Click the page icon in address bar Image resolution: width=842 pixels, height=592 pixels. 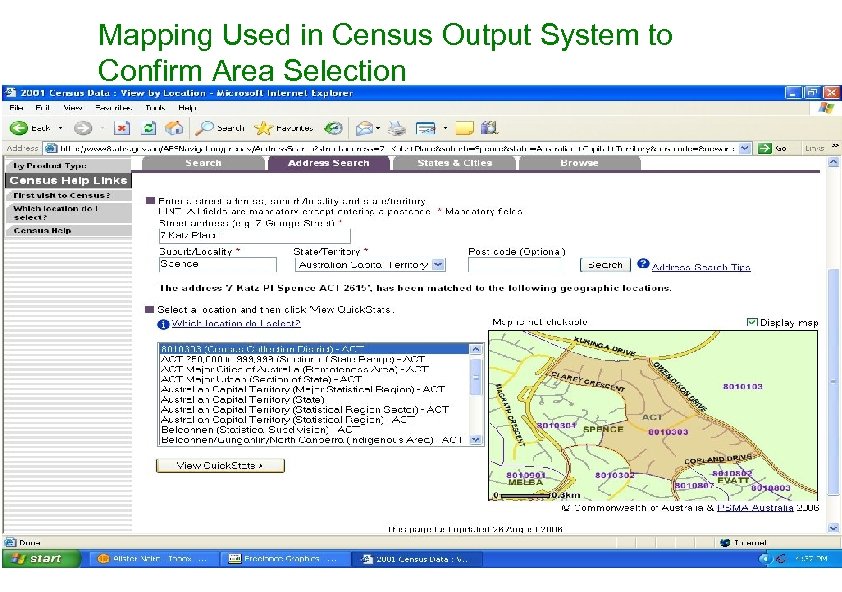50,148
